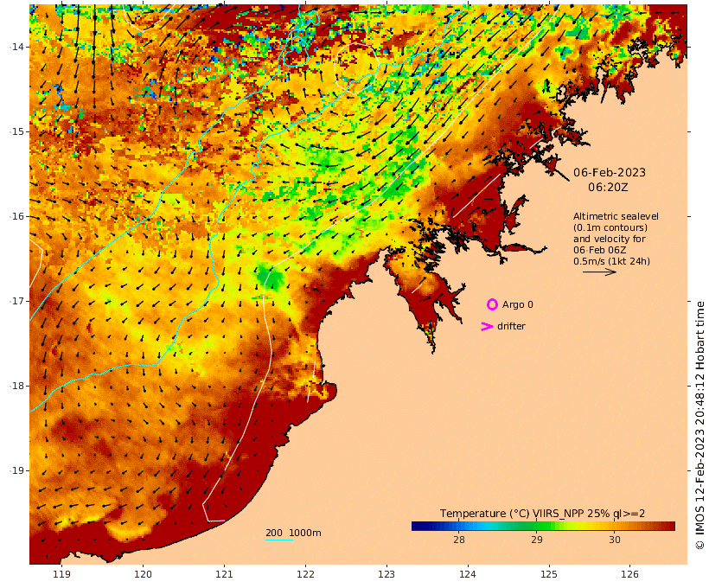Click the '200 1000m' depth label
The height and width of the screenshot is (588, 709).
tap(293, 533)
